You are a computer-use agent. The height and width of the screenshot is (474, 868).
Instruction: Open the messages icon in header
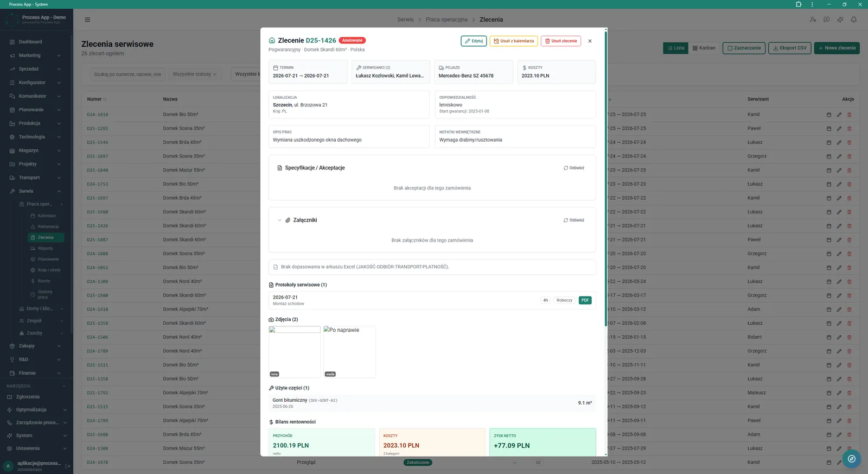tap(826, 20)
